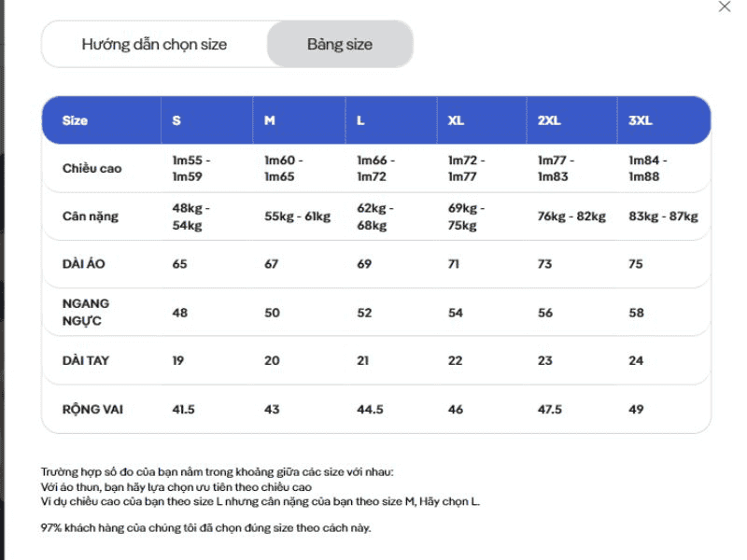Click the XL size column header
This screenshot has width=747, height=560.
coord(456,120)
